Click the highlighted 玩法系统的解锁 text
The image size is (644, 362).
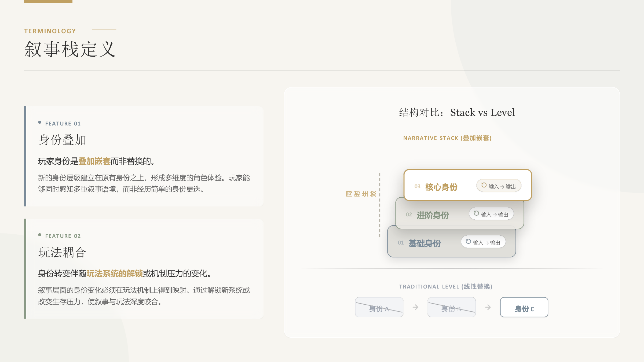pos(115,274)
